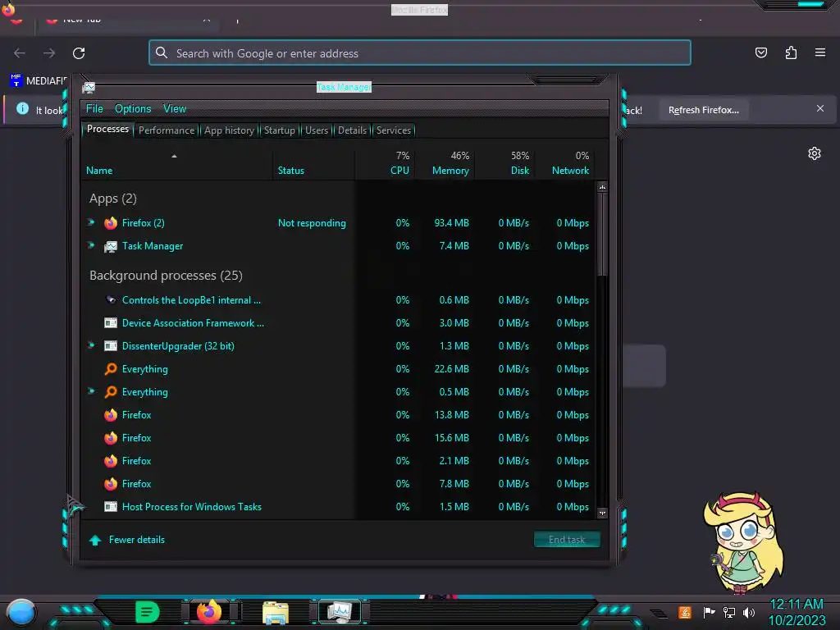
Task: Click the Firefox address search field
Action: point(419,53)
